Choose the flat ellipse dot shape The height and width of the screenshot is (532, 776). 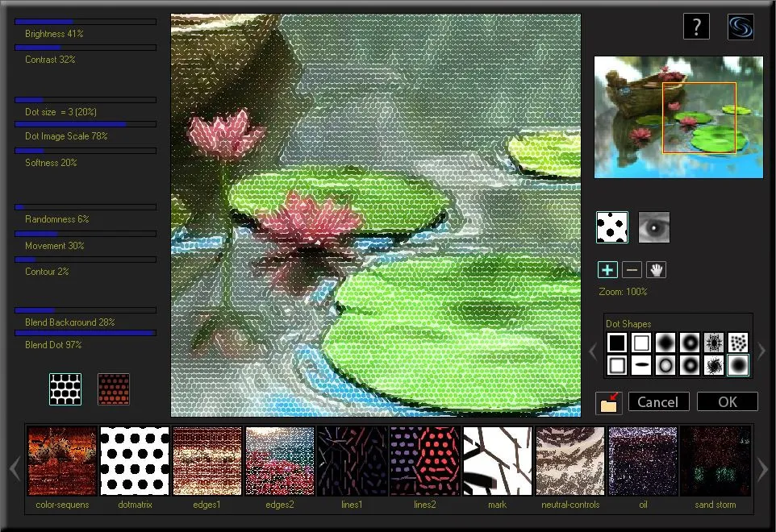(641, 366)
